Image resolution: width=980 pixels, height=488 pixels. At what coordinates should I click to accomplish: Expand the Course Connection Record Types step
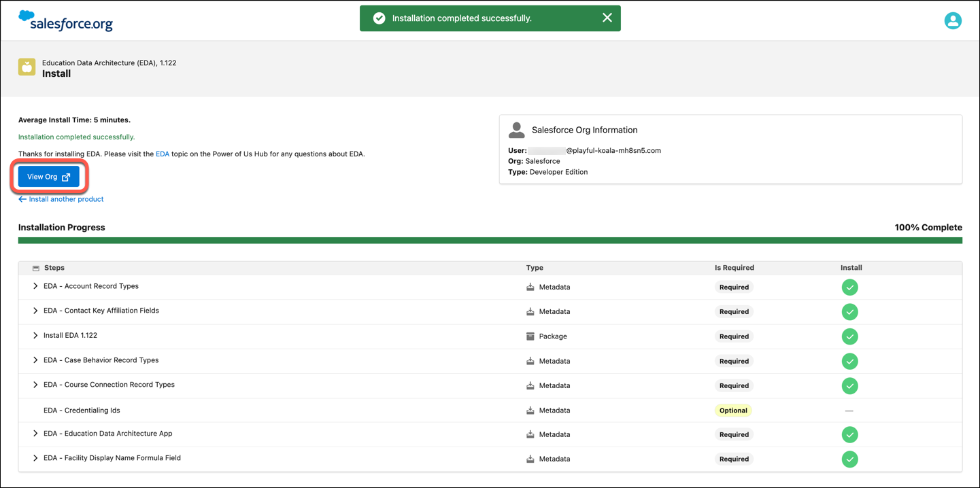click(x=35, y=385)
